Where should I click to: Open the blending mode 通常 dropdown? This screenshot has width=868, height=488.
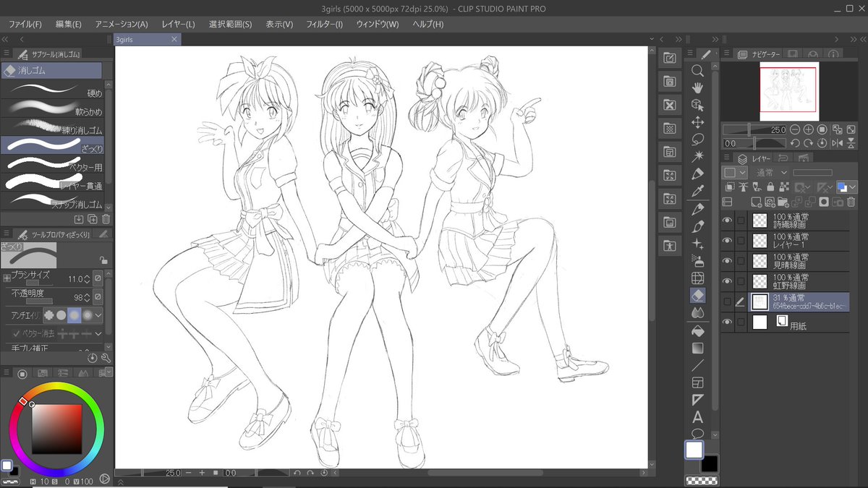click(771, 173)
